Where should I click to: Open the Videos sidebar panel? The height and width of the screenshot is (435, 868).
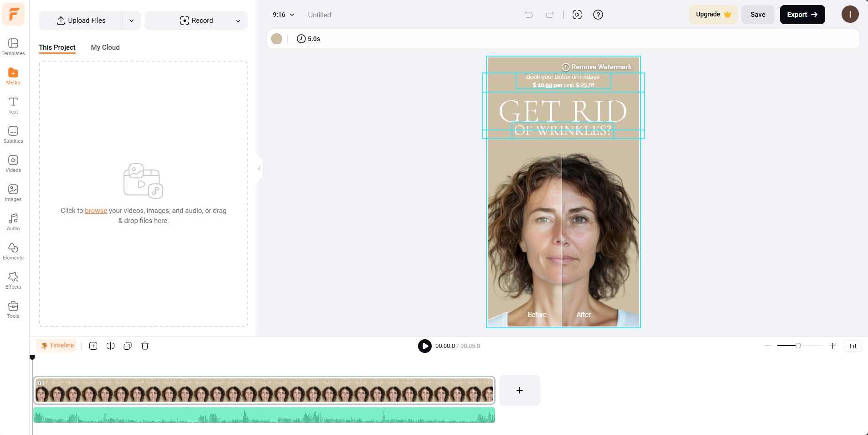click(13, 164)
